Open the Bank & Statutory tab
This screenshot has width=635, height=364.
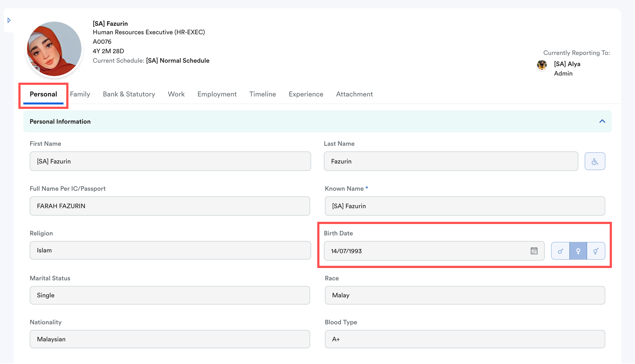click(x=129, y=94)
